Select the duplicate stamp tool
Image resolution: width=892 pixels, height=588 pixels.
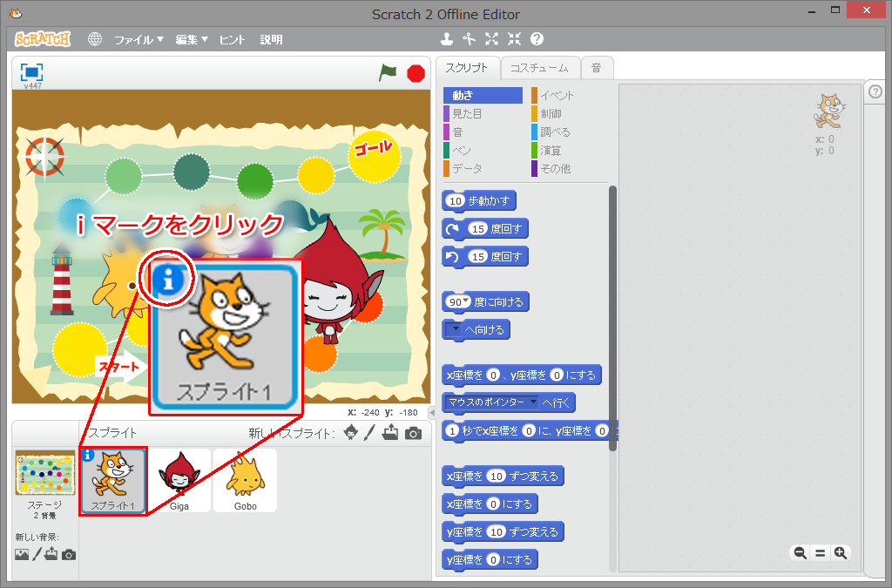pyautogui.click(x=447, y=38)
